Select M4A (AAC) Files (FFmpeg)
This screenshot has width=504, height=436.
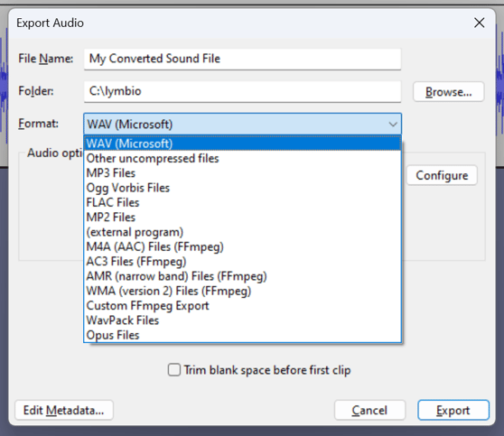click(x=242, y=247)
